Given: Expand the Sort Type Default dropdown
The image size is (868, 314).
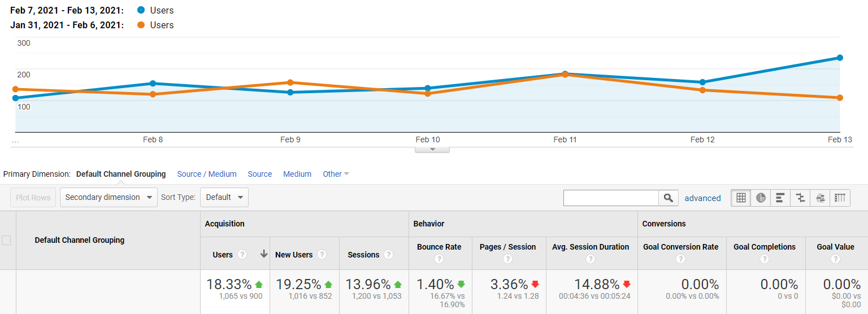Looking at the screenshot, I should click(x=224, y=197).
